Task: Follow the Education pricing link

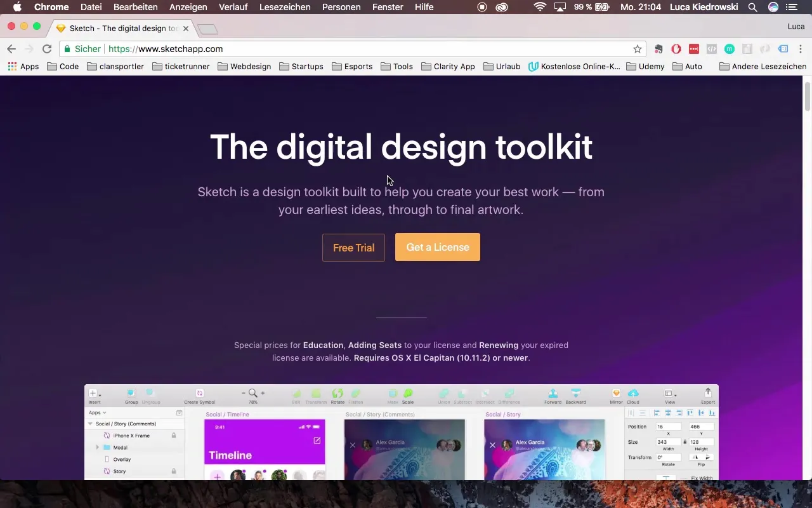Action: [323, 345]
